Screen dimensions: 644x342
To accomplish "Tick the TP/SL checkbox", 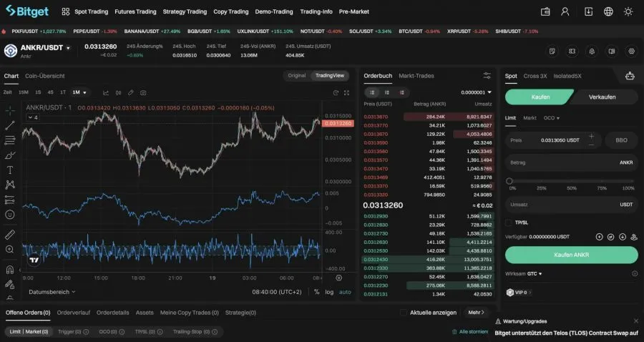I will pos(509,223).
